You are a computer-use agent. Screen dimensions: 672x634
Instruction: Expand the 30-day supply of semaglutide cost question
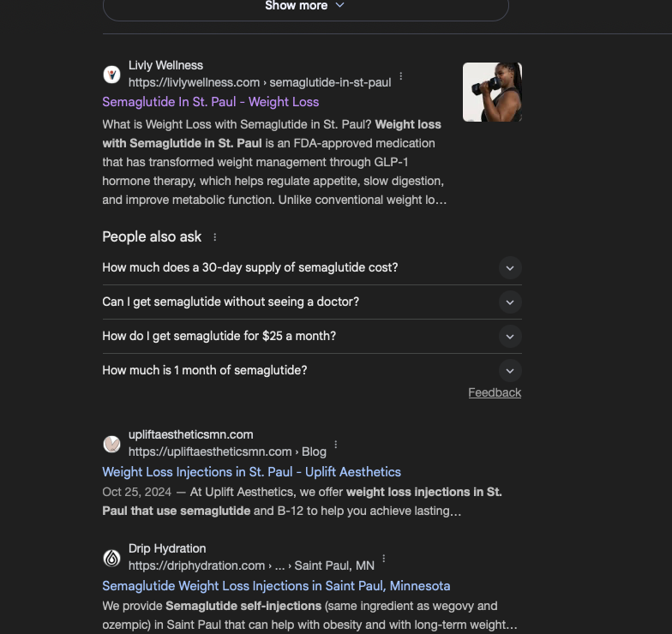509,268
